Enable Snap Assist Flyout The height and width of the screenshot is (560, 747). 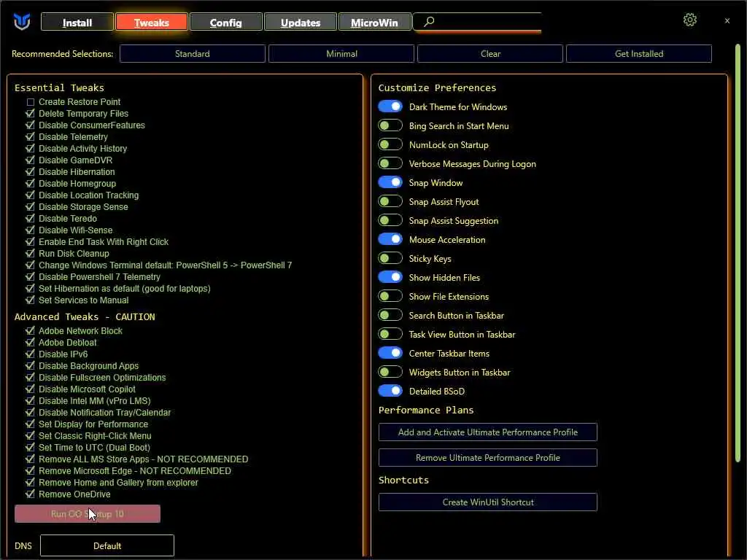(x=390, y=201)
